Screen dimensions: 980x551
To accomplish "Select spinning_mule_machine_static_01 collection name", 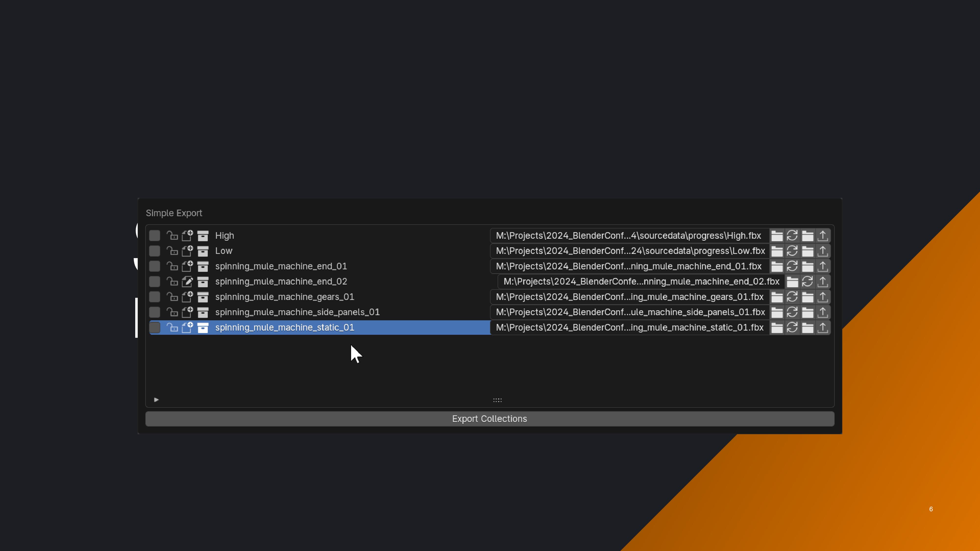I will click(284, 327).
